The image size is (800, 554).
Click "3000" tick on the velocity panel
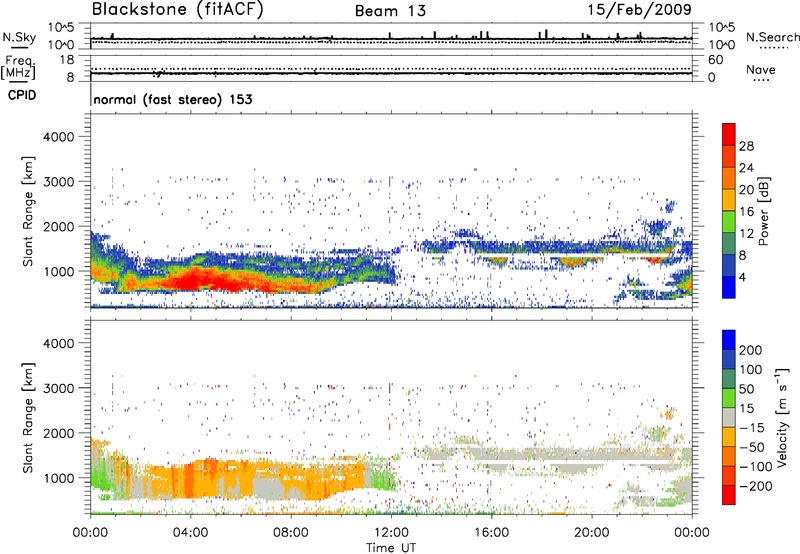pos(59,388)
